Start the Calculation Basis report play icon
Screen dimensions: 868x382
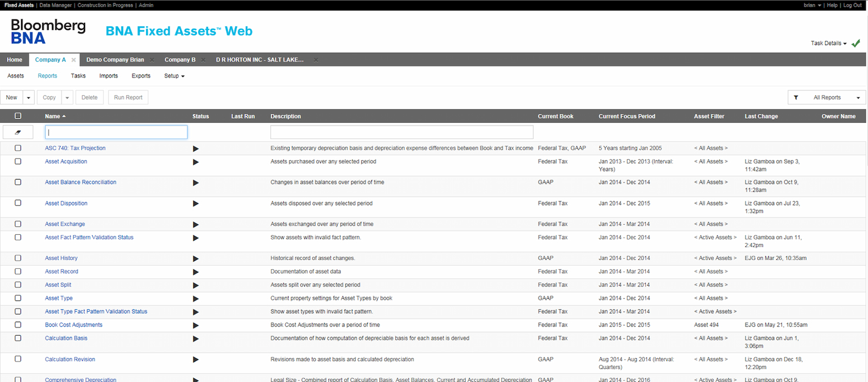pos(196,339)
